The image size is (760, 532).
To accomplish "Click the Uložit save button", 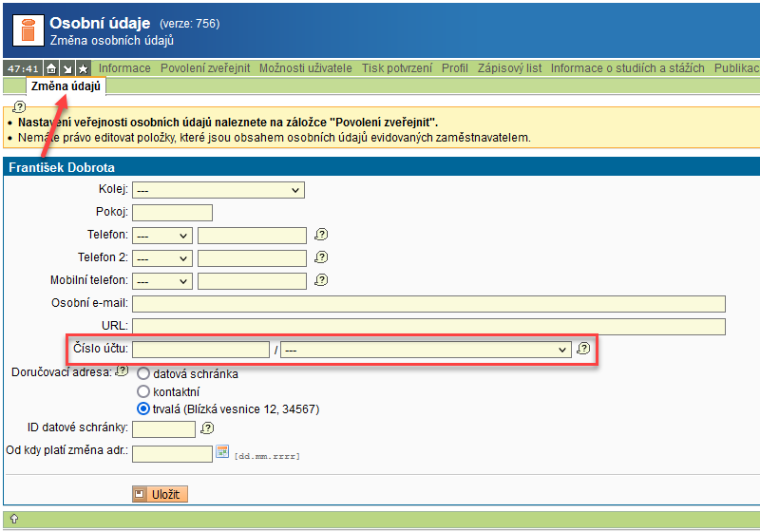I will pos(160,494).
